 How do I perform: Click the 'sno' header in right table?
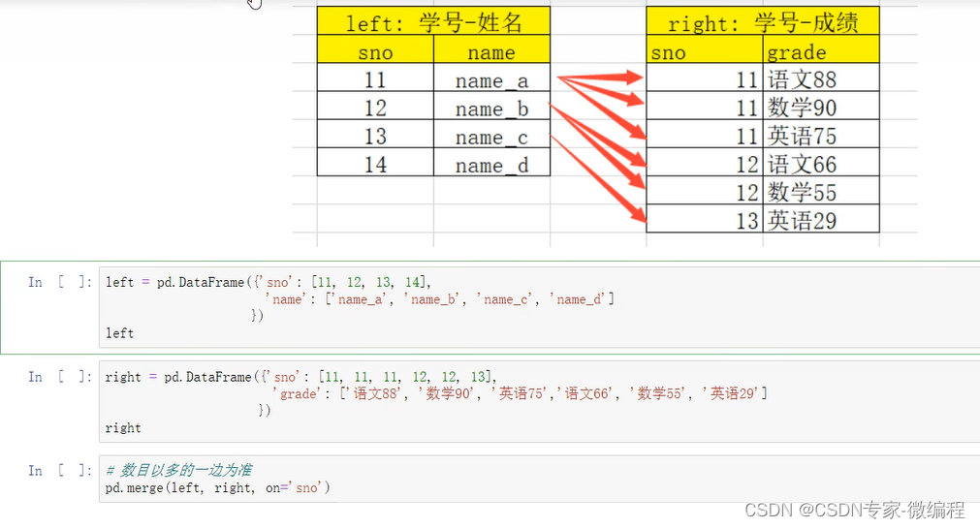(705, 49)
